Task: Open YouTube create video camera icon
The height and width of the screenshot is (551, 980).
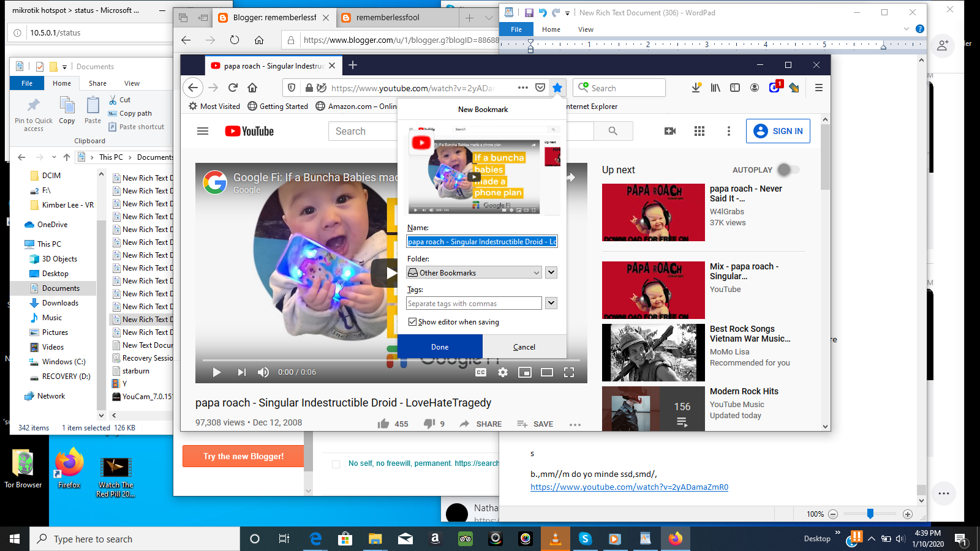Action: (670, 131)
